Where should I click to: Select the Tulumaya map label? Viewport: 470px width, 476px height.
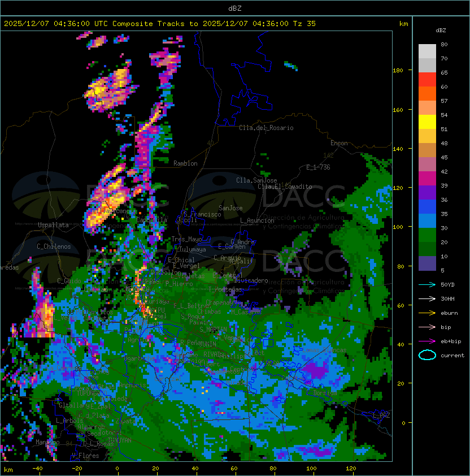click(x=193, y=249)
